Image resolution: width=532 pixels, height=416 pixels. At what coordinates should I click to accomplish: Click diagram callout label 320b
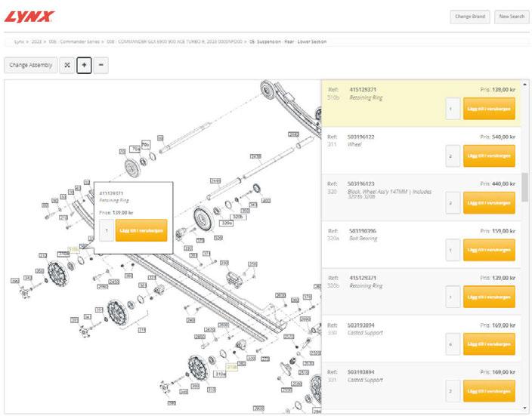(238, 217)
